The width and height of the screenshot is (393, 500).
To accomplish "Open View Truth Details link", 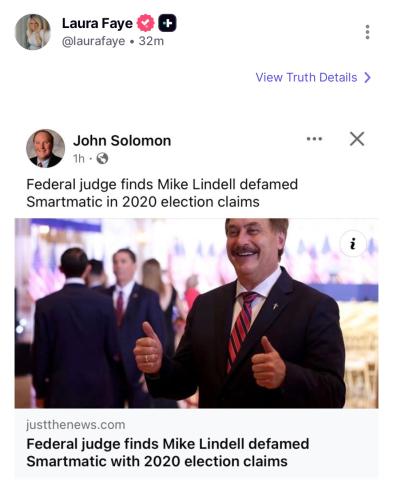I will [x=306, y=77].
